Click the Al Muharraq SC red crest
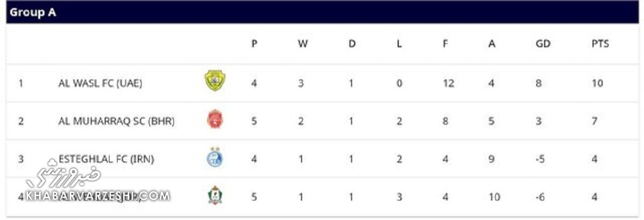This screenshot has height=220, width=644. coord(215,119)
